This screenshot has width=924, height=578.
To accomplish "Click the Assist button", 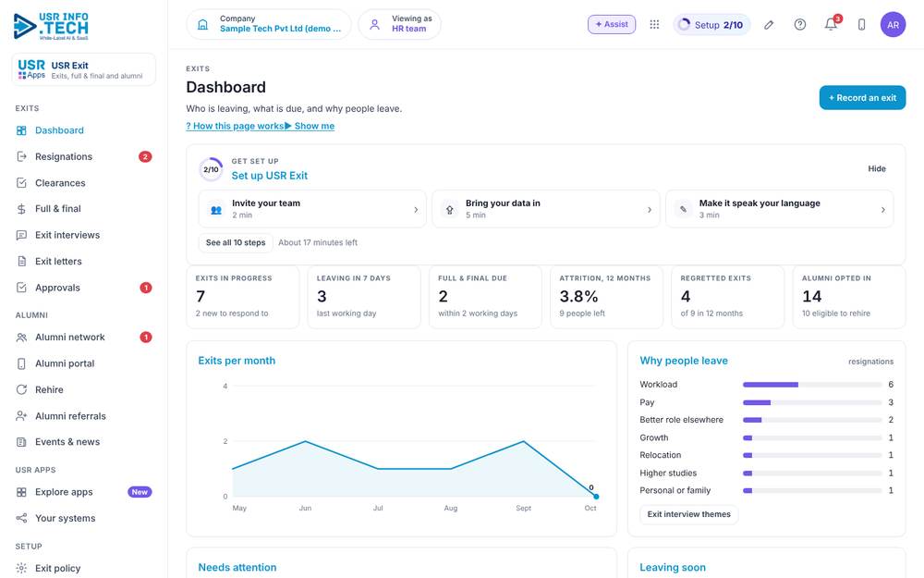I will click(x=612, y=25).
